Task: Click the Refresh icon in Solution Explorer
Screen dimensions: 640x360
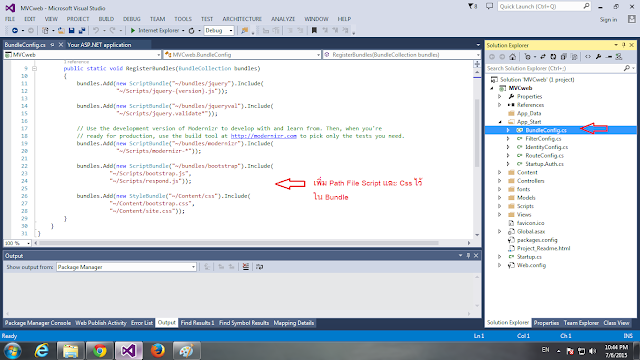Action: [553, 57]
